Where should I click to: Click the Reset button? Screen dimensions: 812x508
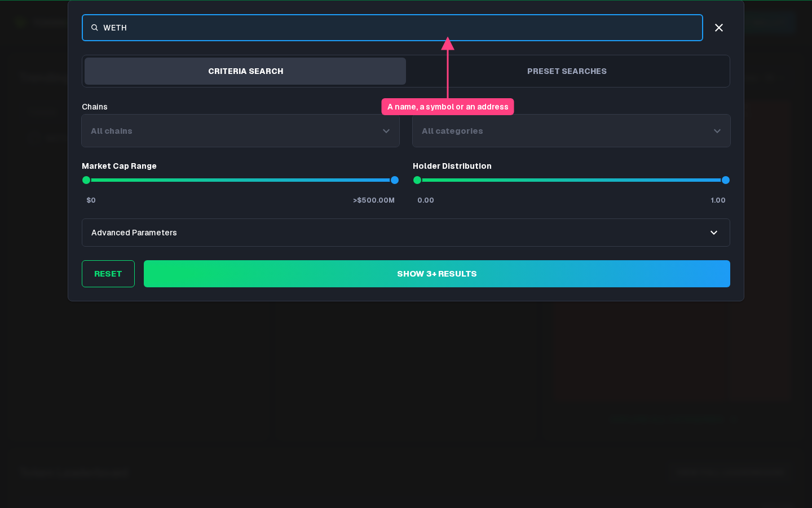[108, 274]
